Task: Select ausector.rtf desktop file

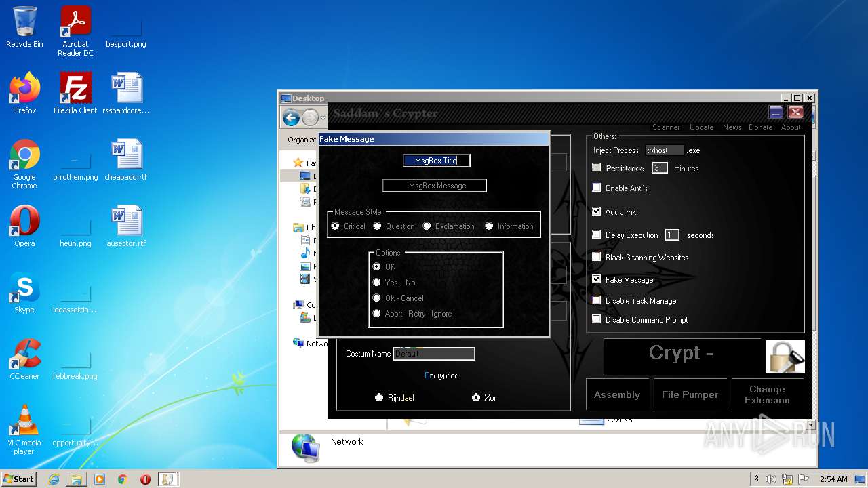Action: pos(126,226)
